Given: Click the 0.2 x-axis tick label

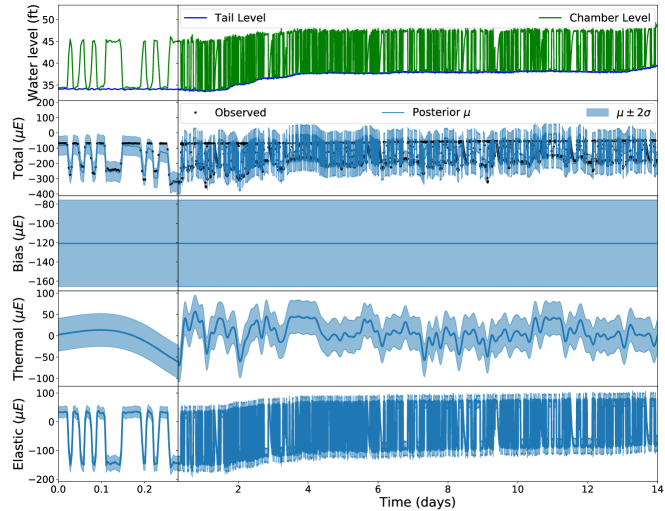Looking at the screenshot, I should pyautogui.click(x=144, y=489).
